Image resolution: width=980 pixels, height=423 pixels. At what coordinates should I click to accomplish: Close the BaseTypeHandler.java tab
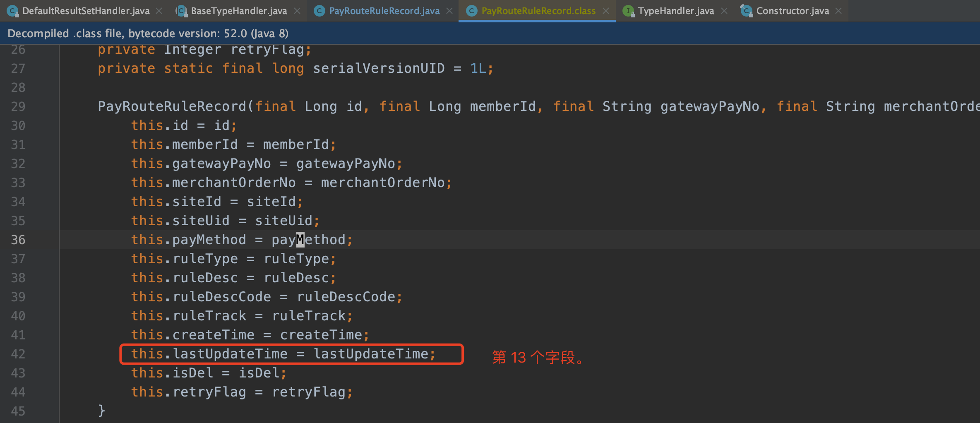click(x=297, y=11)
